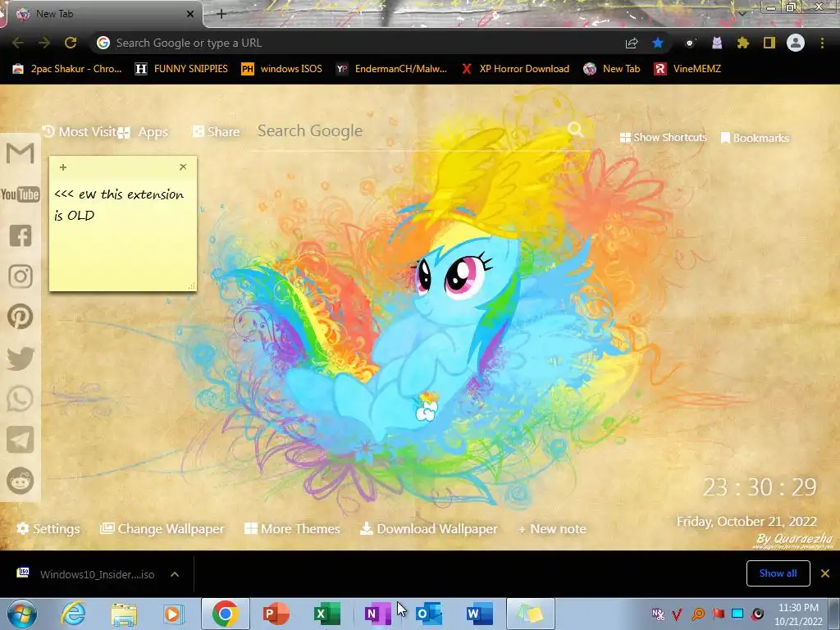Toggle the bookmark star
840x630 pixels.
click(658, 43)
